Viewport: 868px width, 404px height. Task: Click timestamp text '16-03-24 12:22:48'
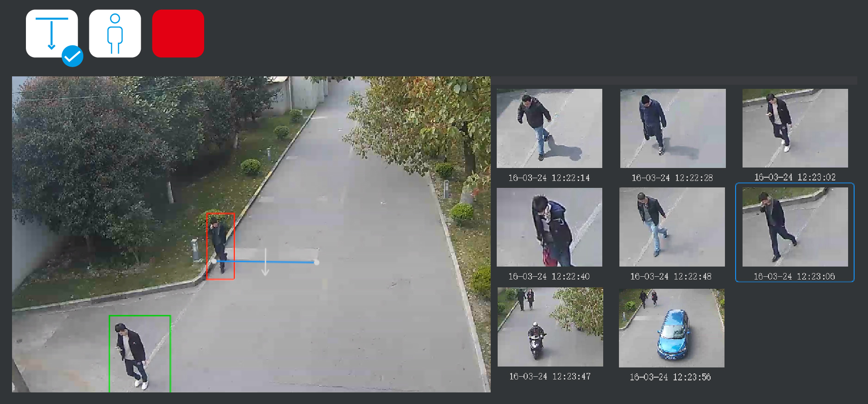pos(671,276)
